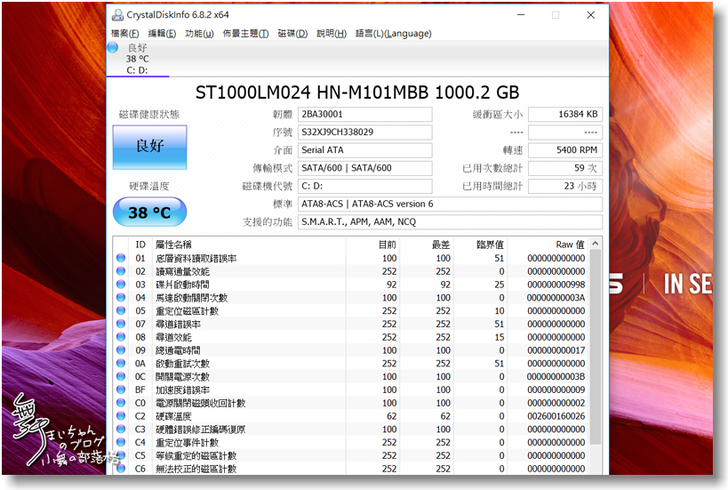Open the 磁碟(D) menu
The height and width of the screenshot is (490, 728).
(292, 33)
